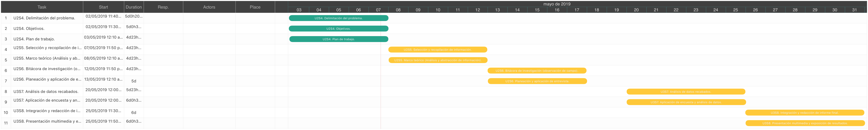The height and width of the screenshot is (130, 868).
Task: Select the yellow 'Marco teórico' Gantt bar
Action: coord(438,60)
